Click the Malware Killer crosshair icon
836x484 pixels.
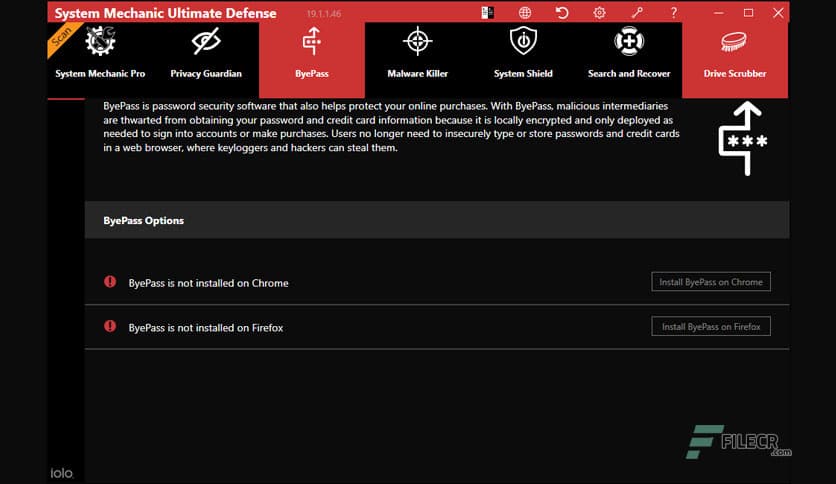tap(417, 41)
